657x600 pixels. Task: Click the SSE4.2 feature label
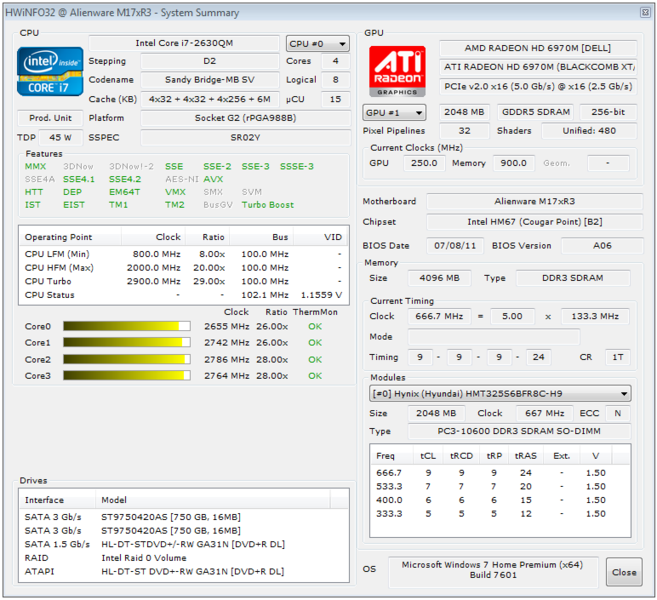pos(125,179)
